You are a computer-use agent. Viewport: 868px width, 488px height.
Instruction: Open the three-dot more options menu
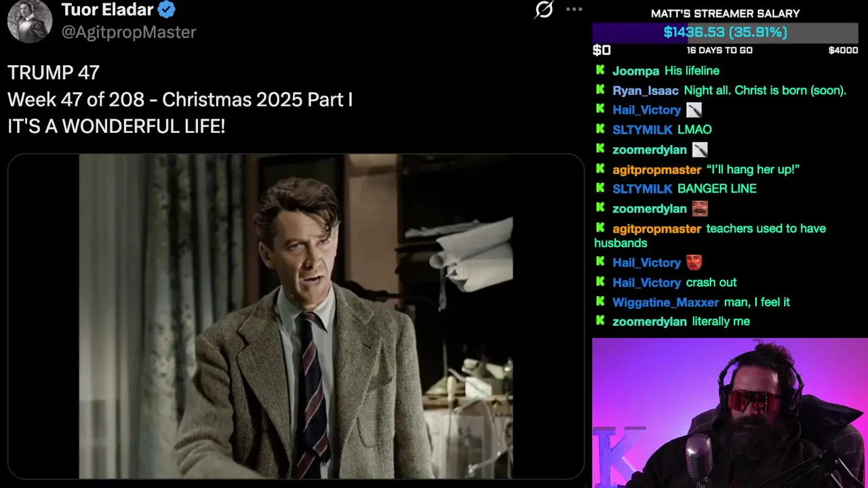click(574, 9)
